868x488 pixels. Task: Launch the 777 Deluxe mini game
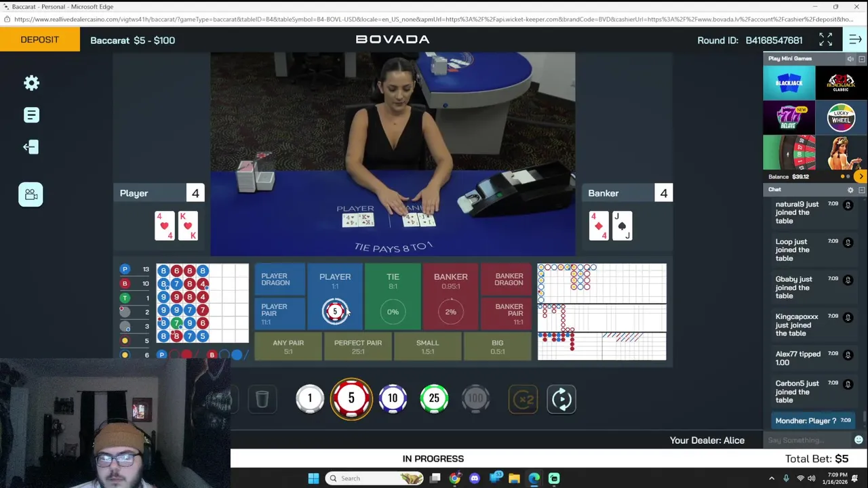[x=789, y=118]
